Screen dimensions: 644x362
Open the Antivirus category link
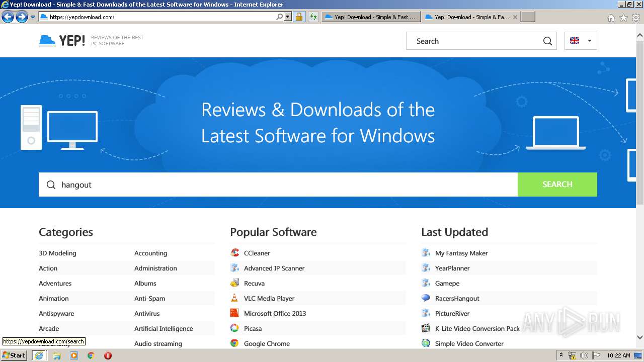[x=147, y=313]
